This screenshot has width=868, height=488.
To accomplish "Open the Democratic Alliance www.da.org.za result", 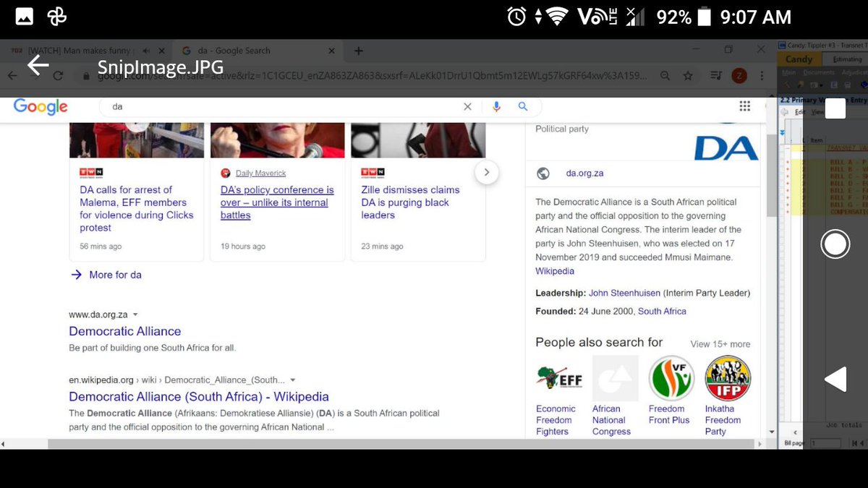I will (125, 331).
